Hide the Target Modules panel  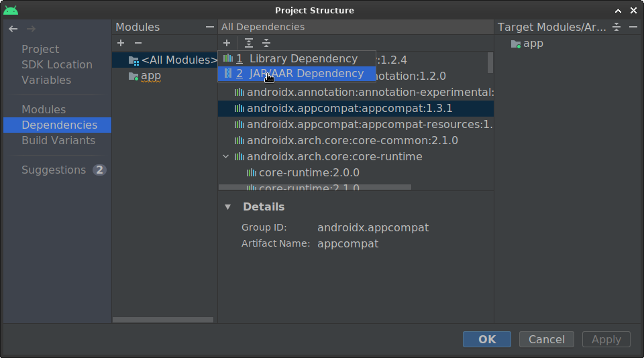click(x=633, y=27)
